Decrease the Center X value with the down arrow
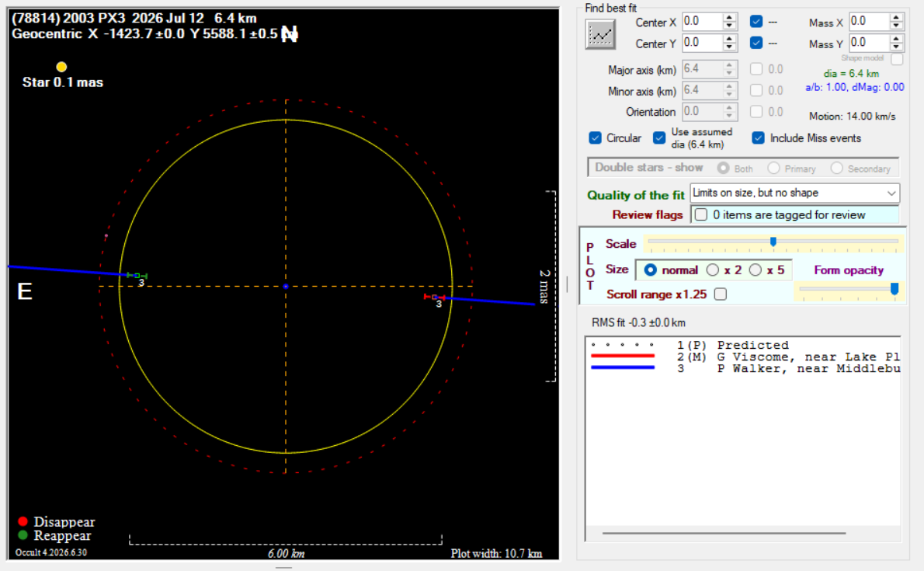 [x=730, y=26]
